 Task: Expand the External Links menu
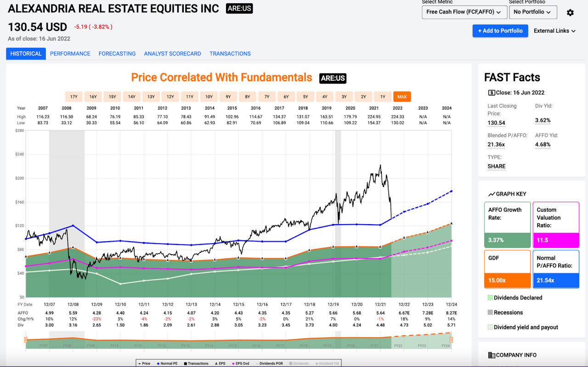click(x=554, y=31)
